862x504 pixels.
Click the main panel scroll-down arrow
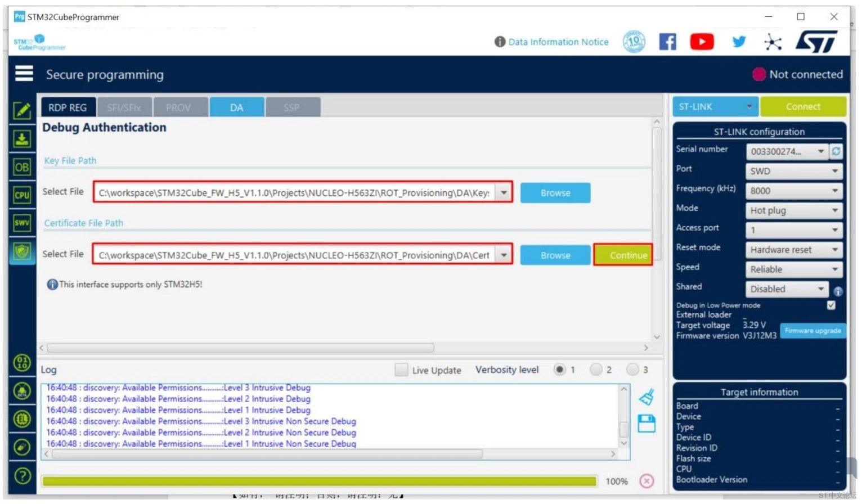point(657,337)
